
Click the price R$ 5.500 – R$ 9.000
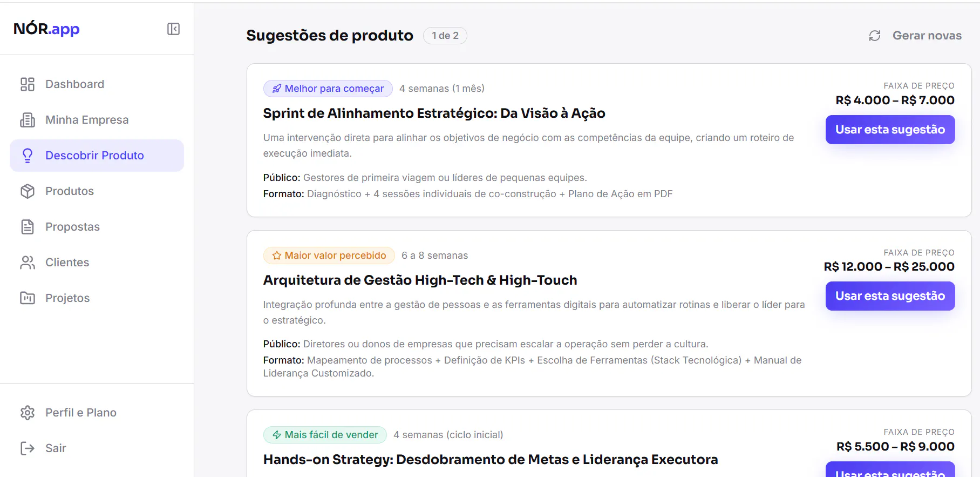tap(896, 447)
